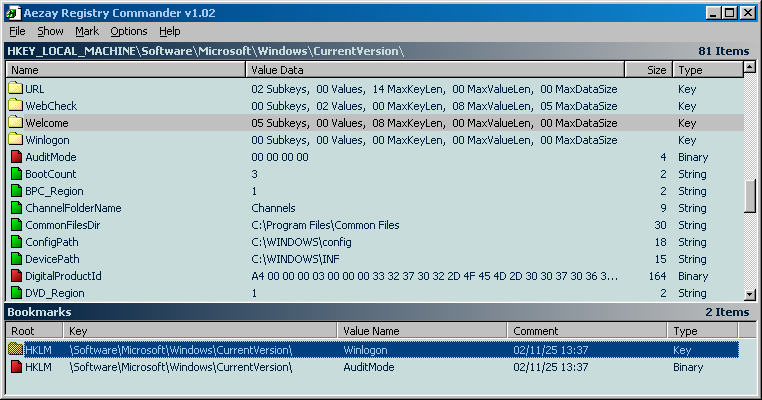Click the green BPC_Region string icon
Image resolution: width=762 pixels, height=400 pixels.
coord(16,191)
